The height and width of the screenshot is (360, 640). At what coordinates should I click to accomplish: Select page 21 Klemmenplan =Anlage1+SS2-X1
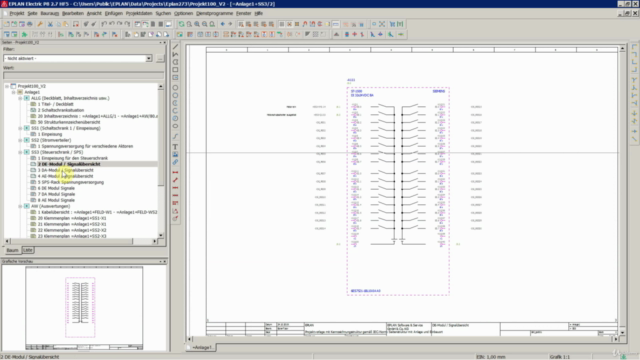[72, 224]
